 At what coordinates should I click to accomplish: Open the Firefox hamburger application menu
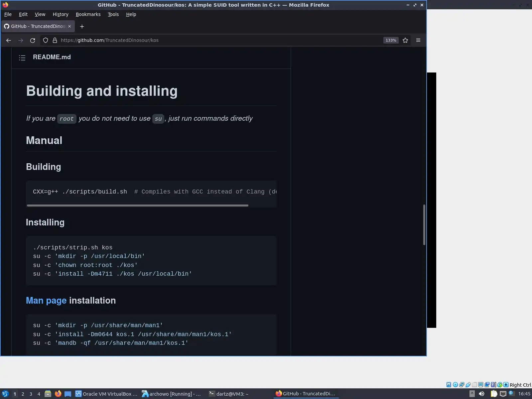tap(418, 40)
